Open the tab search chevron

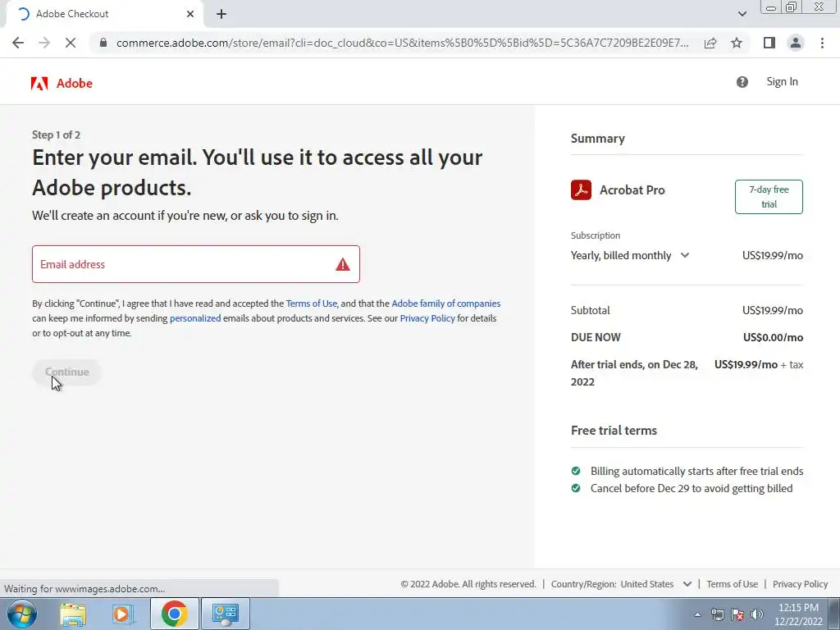coord(742,14)
